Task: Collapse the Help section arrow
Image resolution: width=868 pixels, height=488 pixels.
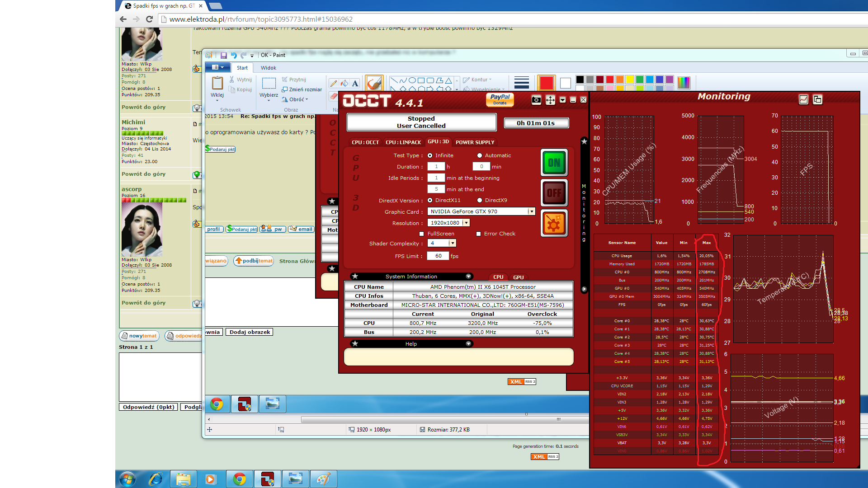Action: point(468,343)
